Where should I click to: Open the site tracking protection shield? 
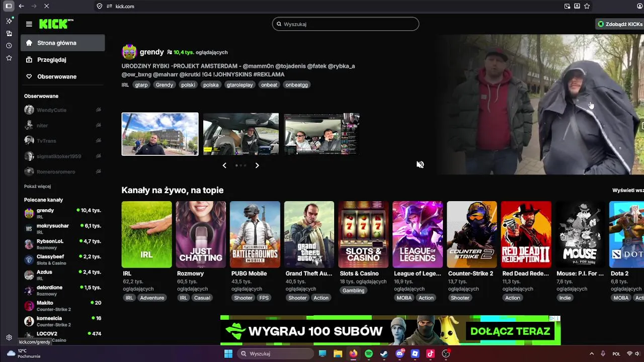99,6
